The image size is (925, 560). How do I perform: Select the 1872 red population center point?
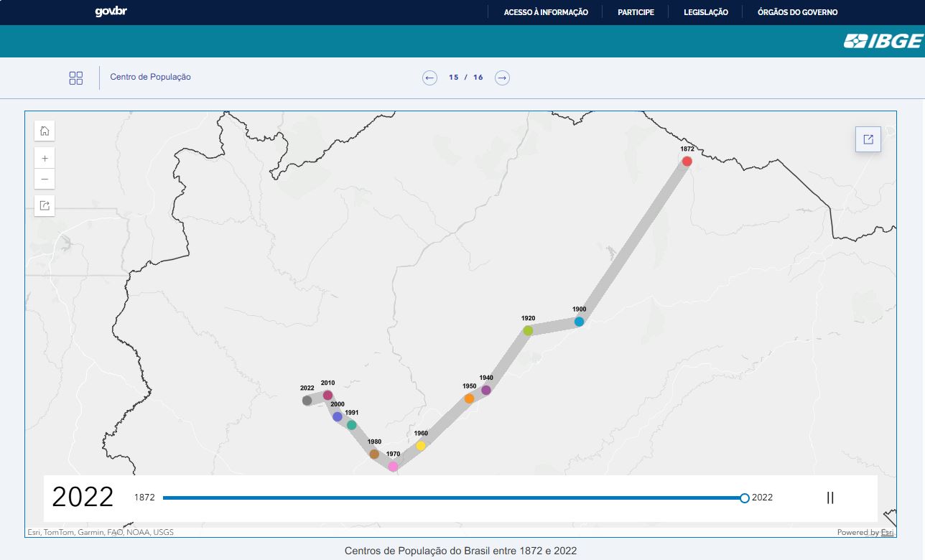point(687,162)
